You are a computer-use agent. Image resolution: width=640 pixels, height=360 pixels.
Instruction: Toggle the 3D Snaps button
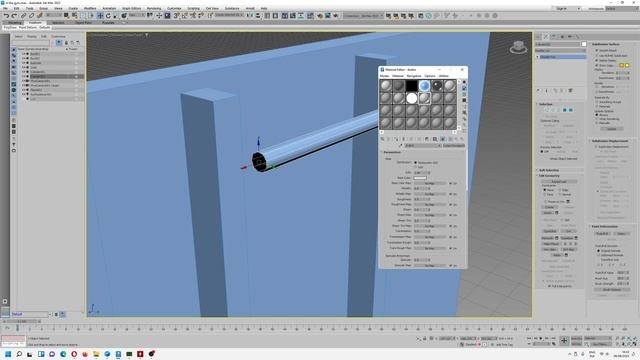176,16
